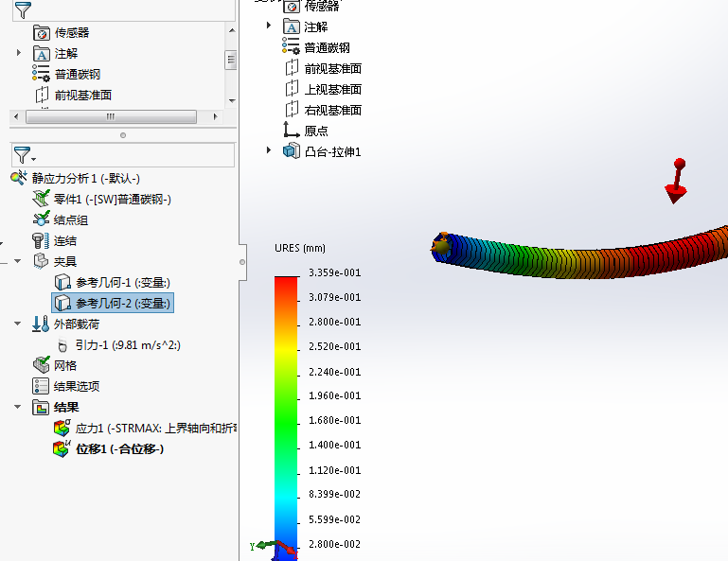Select 零件1 (-[SW]普通碳钢-) tree item
728x561 pixels.
tap(113, 199)
